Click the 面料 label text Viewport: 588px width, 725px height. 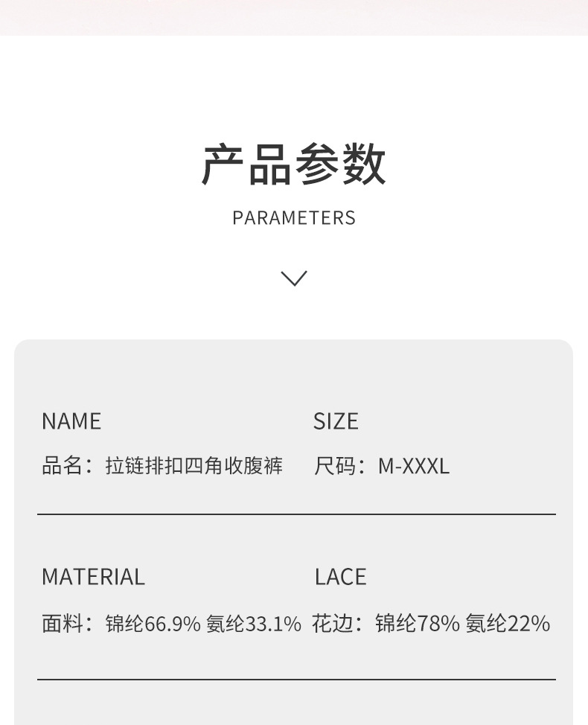click(x=61, y=623)
